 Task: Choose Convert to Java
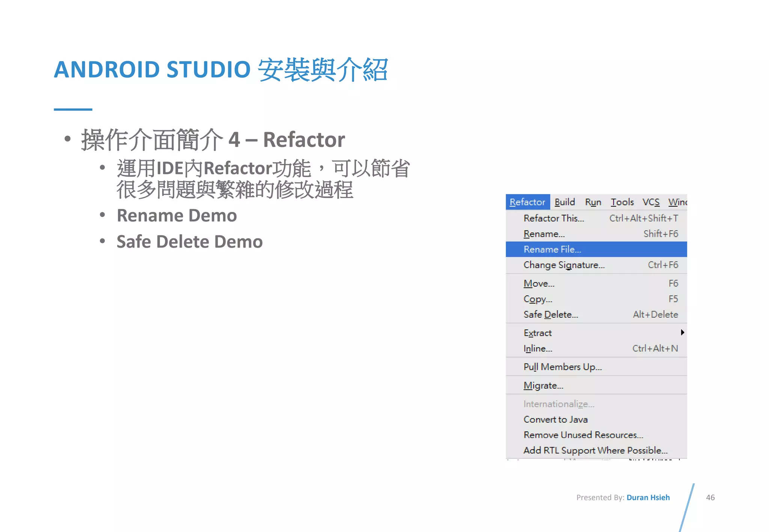pos(596,419)
